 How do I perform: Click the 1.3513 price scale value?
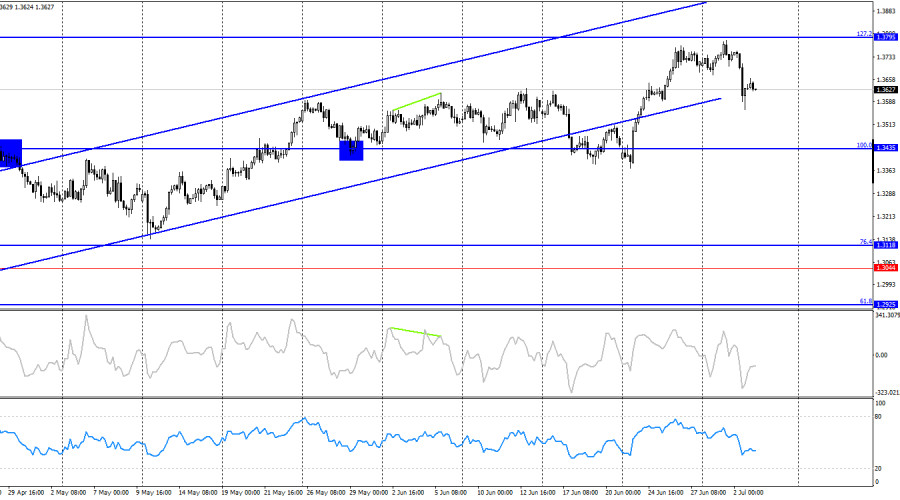(x=886, y=125)
